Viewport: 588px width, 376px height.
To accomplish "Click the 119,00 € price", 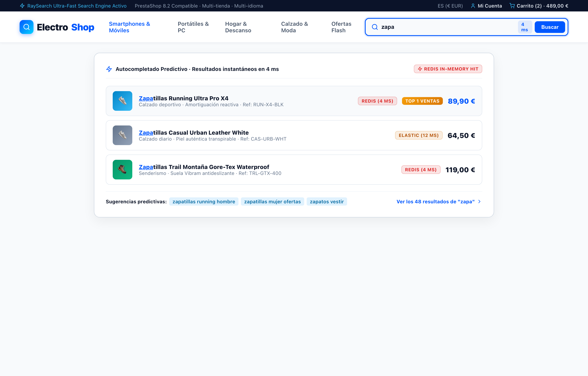I will pos(460,170).
